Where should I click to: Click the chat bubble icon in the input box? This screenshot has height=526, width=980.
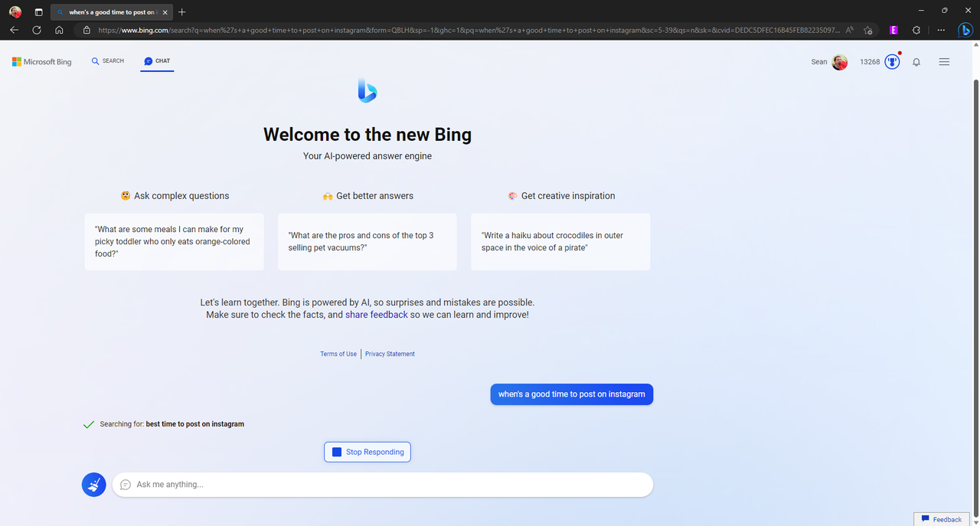click(x=126, y=485)
